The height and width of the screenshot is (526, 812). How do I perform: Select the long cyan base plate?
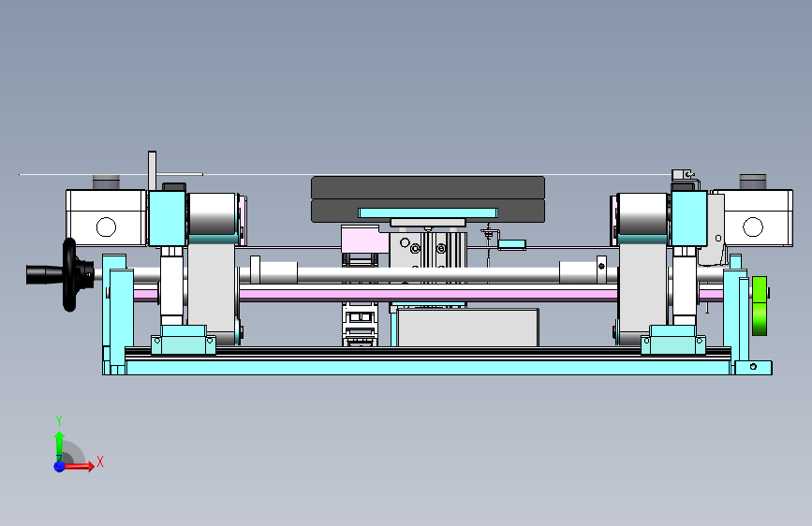point(428,368)
